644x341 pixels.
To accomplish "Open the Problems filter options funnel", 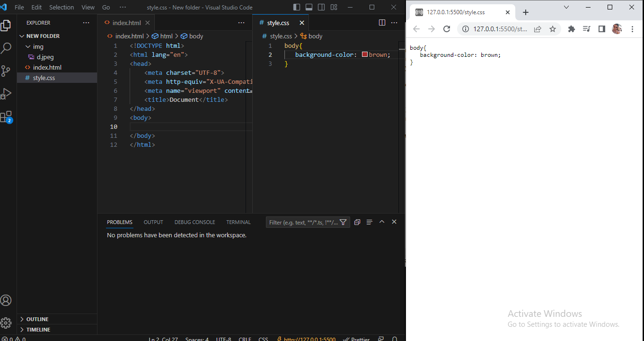I will [x=344, y=222].
